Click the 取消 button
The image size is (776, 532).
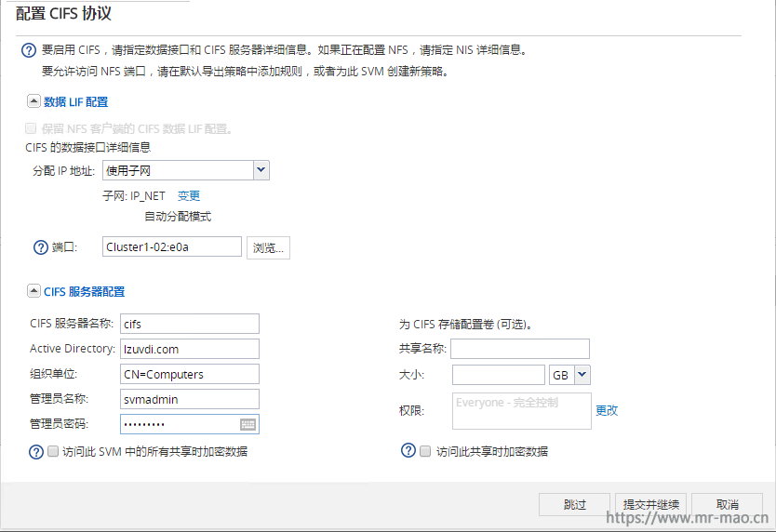click(727, 504)
